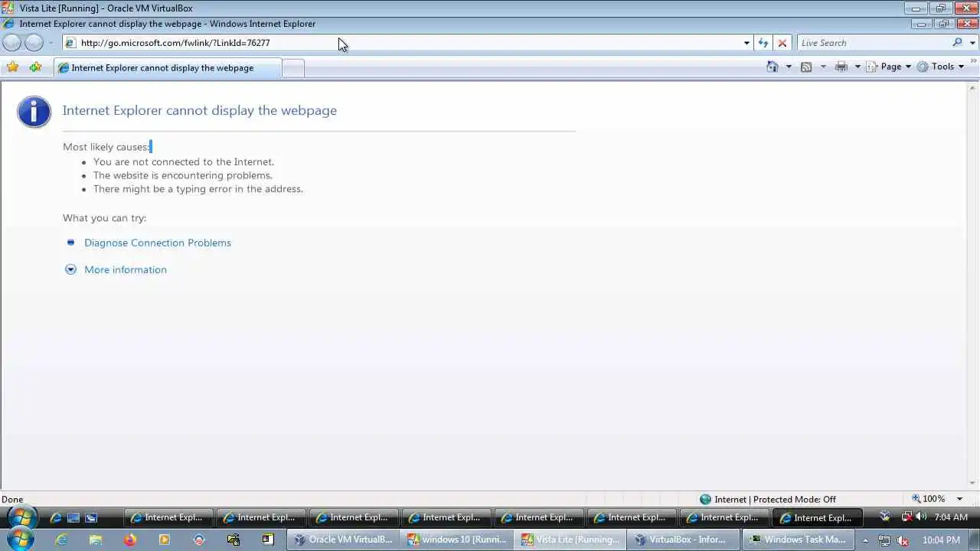The height and width of the screenshot is (551, 980).
Task: Launch Firefox from host taskbar
Action: [129, 540]
